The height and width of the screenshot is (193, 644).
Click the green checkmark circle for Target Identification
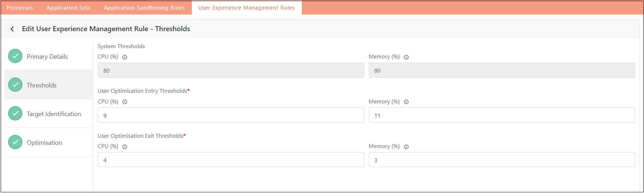15,113
